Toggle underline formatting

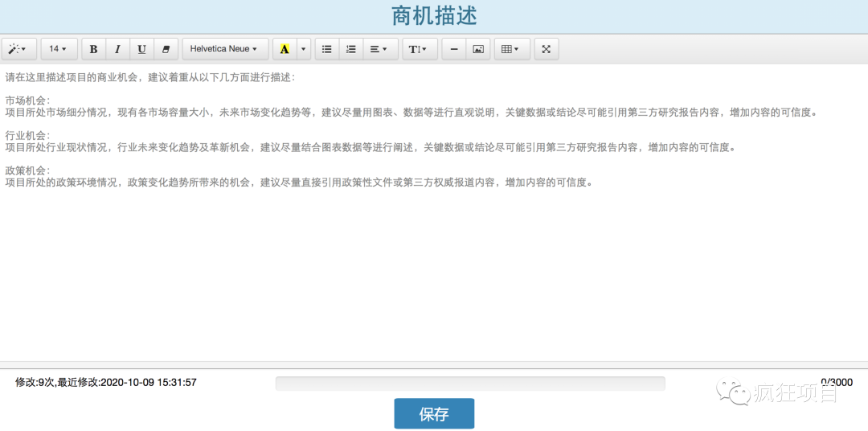[x=141, y=49]
